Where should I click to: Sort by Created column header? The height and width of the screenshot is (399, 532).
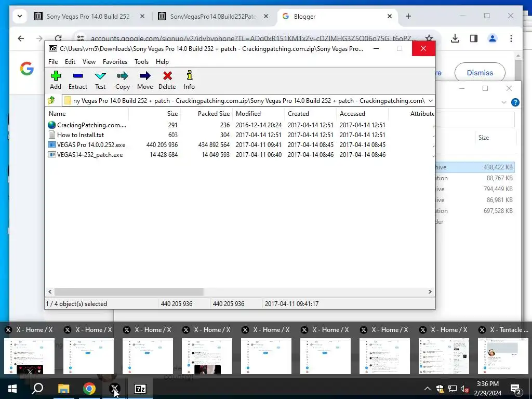pyautogui.click(x=311, y=114)
